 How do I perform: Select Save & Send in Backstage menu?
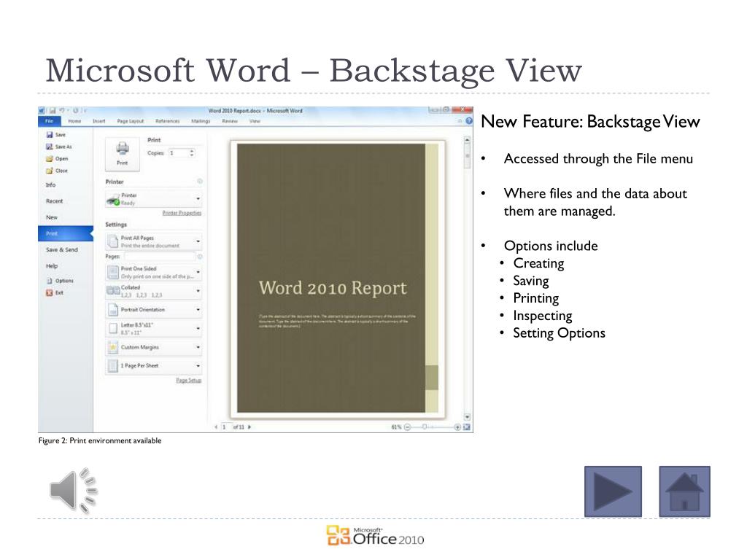pos(61,249)
